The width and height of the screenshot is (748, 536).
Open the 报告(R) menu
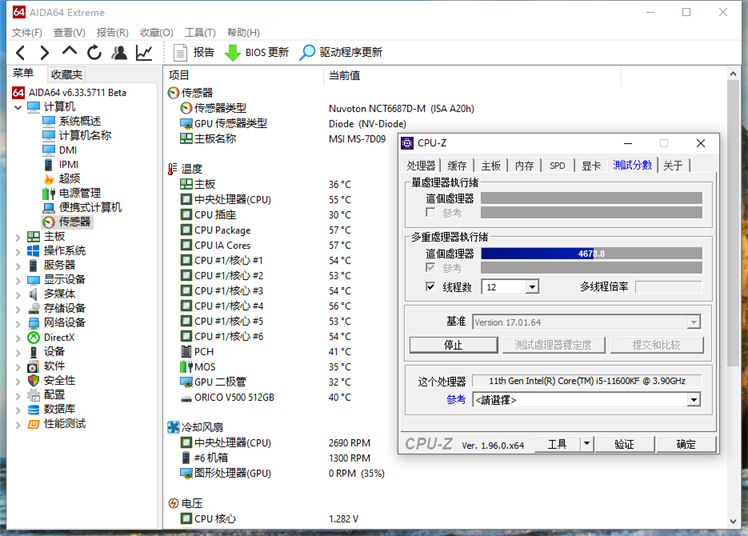click(x=113, y=32)
